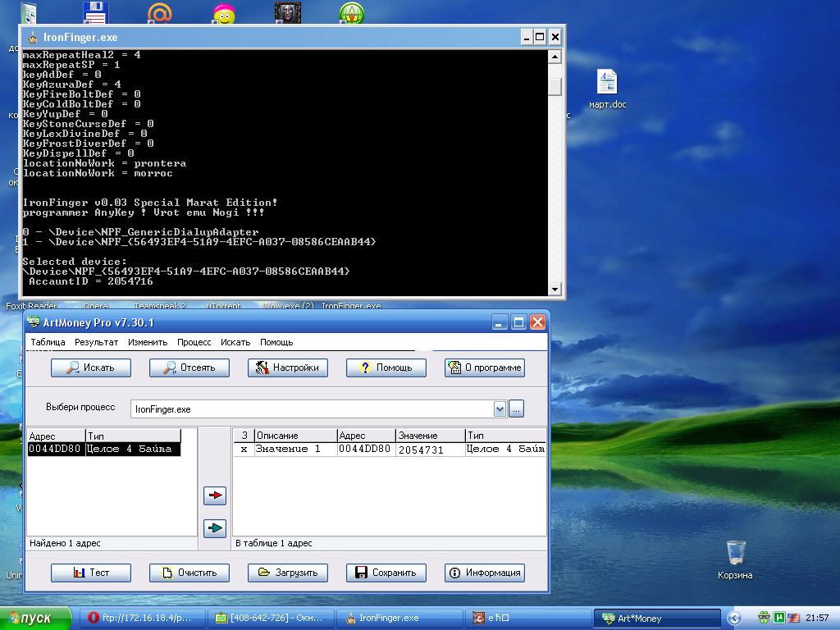Click the ArtMoney tray icon
This screenshot has height=630, width=840.
coord(764,618)
